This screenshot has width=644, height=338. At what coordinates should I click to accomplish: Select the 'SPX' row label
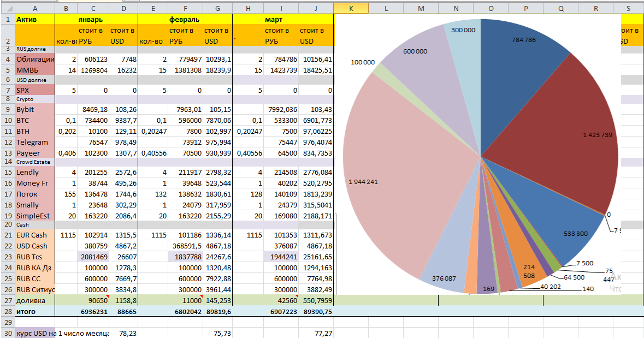tap(35, 90)
